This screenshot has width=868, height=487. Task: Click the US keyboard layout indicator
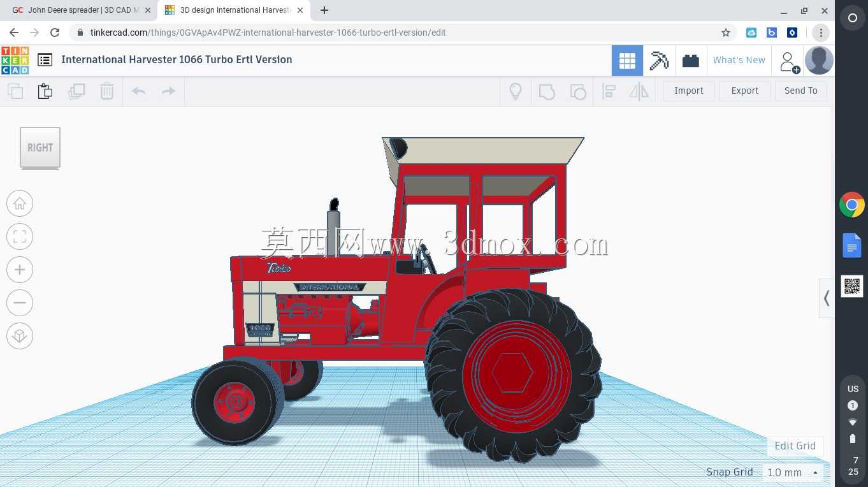point(853,389)
